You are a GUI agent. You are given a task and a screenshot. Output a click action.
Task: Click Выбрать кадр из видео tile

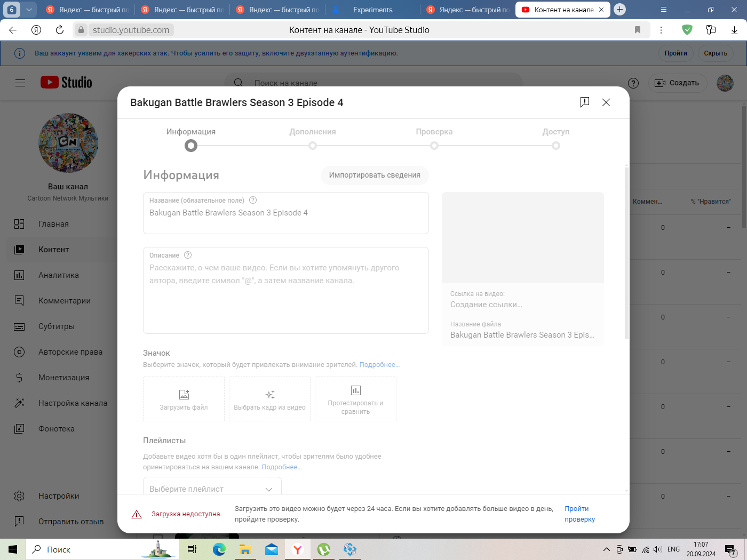click(x=269, y=399)
